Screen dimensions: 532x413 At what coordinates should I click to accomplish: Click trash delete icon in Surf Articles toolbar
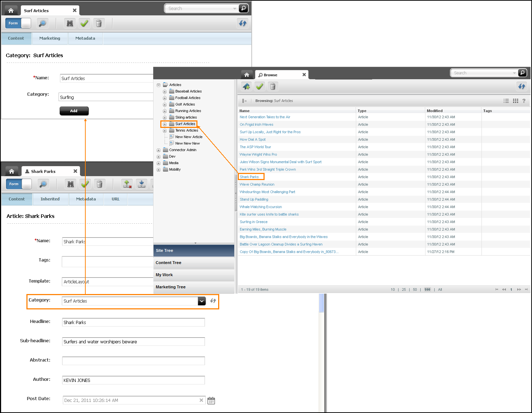(99, 23)
